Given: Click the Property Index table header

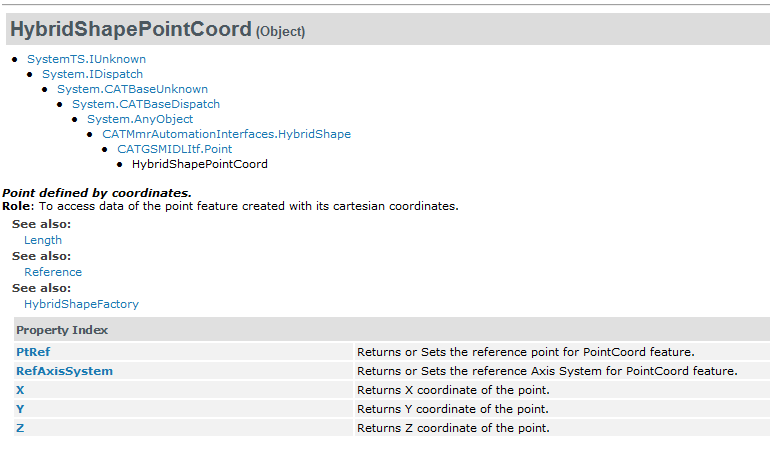Looking at the screenshot, I should point(62,330).
